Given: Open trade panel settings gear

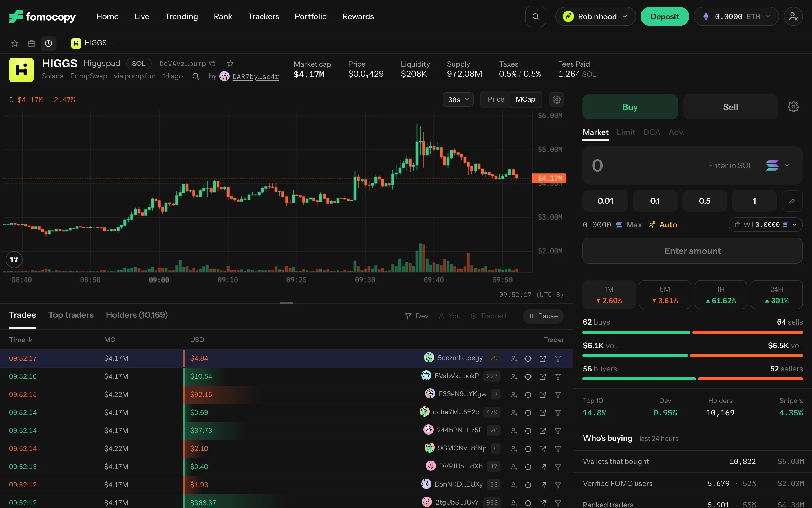Looking at the screenshot, I should coord(793,107).
